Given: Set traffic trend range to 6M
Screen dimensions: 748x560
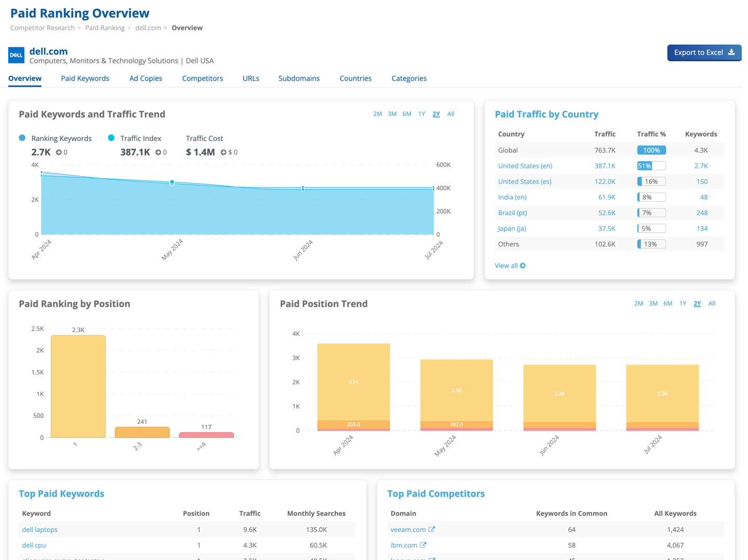Looking at the screenshot, I should [407, 114].
